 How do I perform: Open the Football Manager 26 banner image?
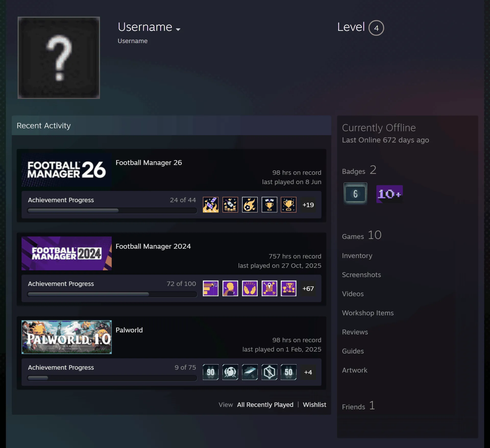pos(67,170)
